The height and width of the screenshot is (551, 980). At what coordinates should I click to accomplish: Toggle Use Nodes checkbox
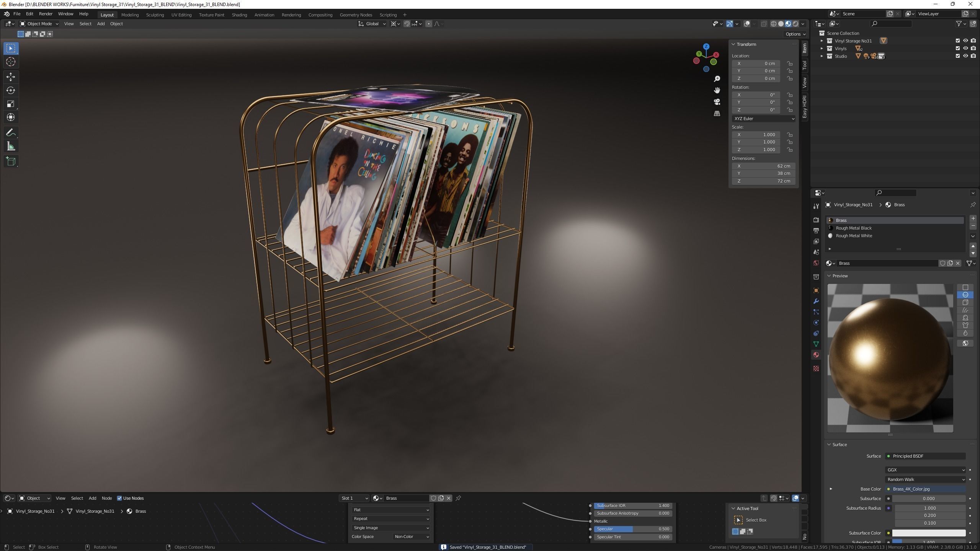119,498
